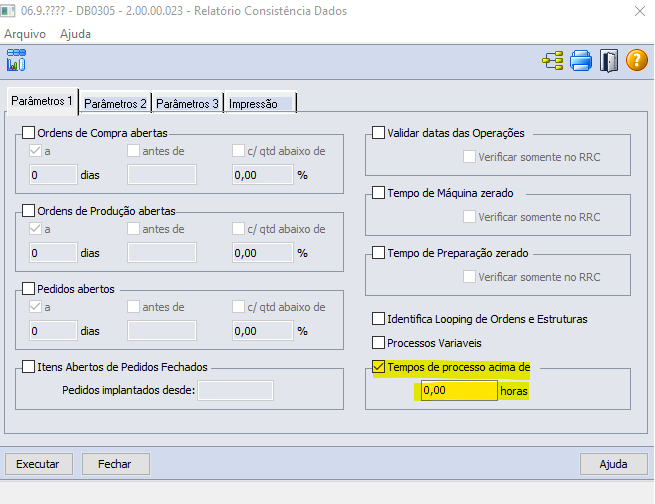Screen dimensions: 655x504
Task: Check Tempo de Máquina zerado
Action: click(378, 193)
